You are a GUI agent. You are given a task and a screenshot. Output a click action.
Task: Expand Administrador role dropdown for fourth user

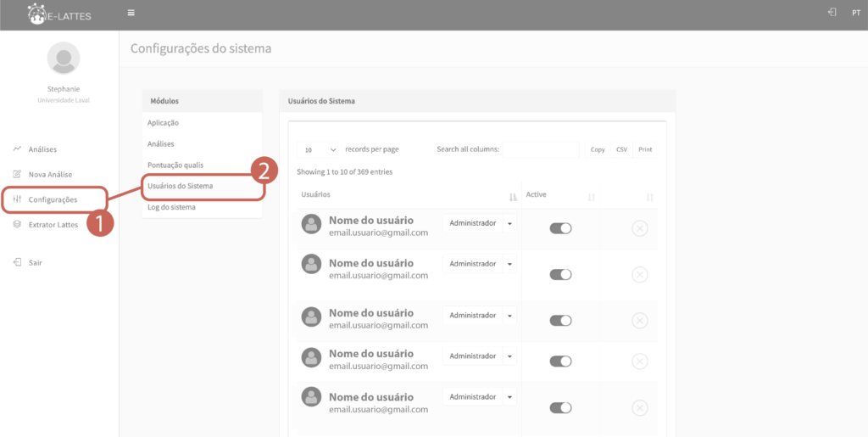[x=509, y=356]
